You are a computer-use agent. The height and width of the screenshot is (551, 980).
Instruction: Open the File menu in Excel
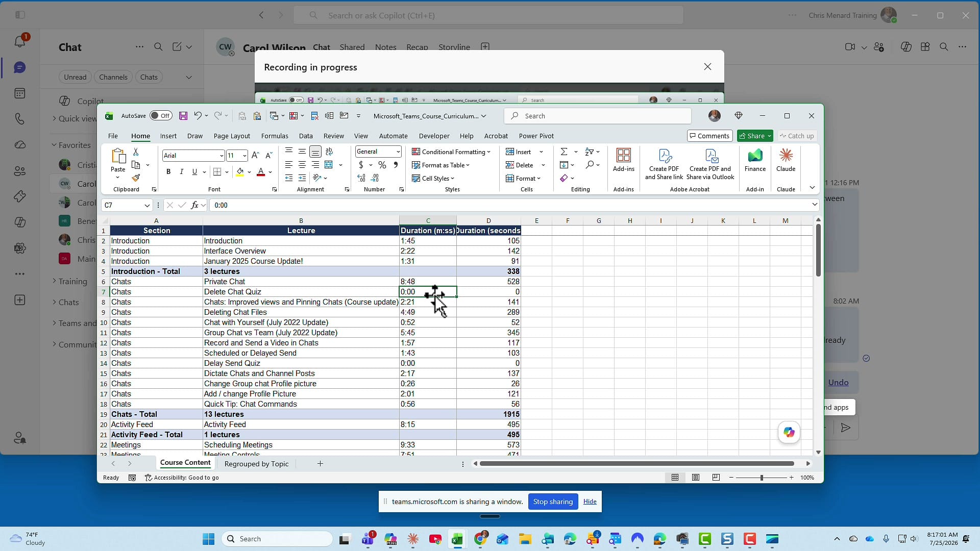point(113,136)
